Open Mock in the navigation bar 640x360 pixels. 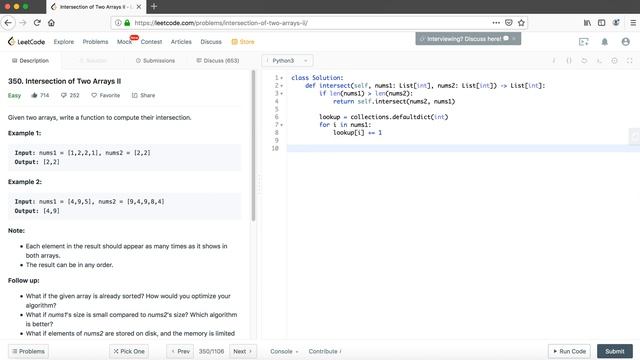(124, 42)
